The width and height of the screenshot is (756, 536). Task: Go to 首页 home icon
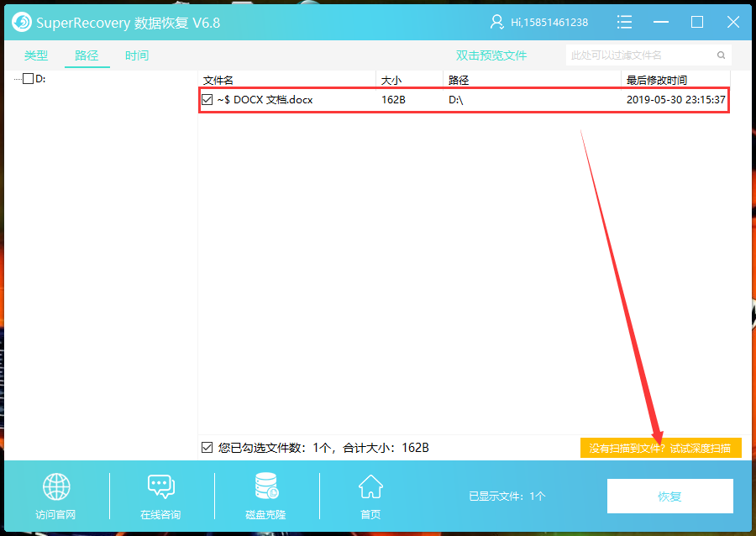pyautogui.click(x=370, y=486)
